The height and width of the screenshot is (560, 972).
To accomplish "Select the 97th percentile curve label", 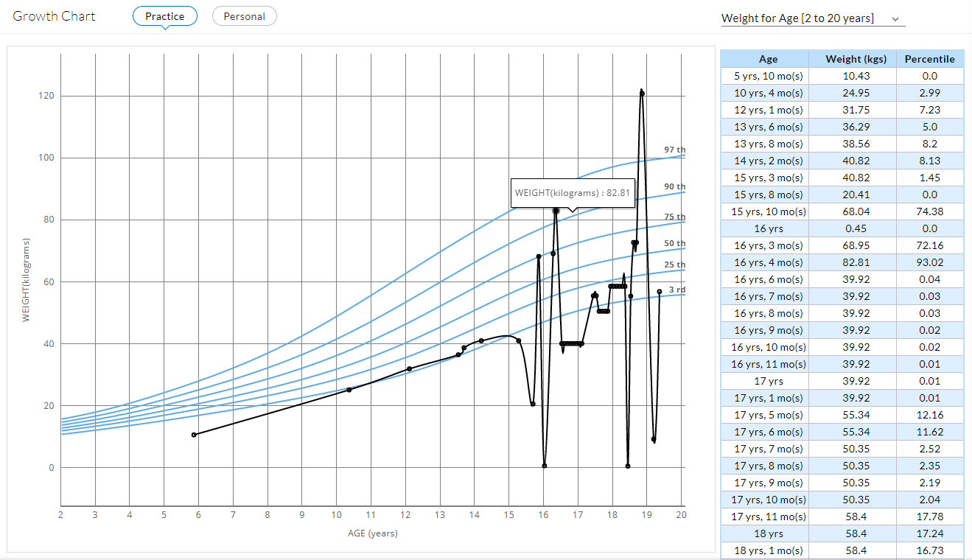I will pos(672,149).
